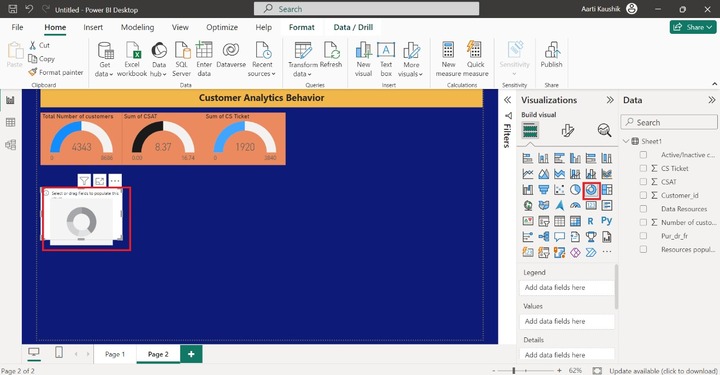Switch to the Insert ribbon tab
The height and width of the screenshot is (375, 720).
coord(93,28)
